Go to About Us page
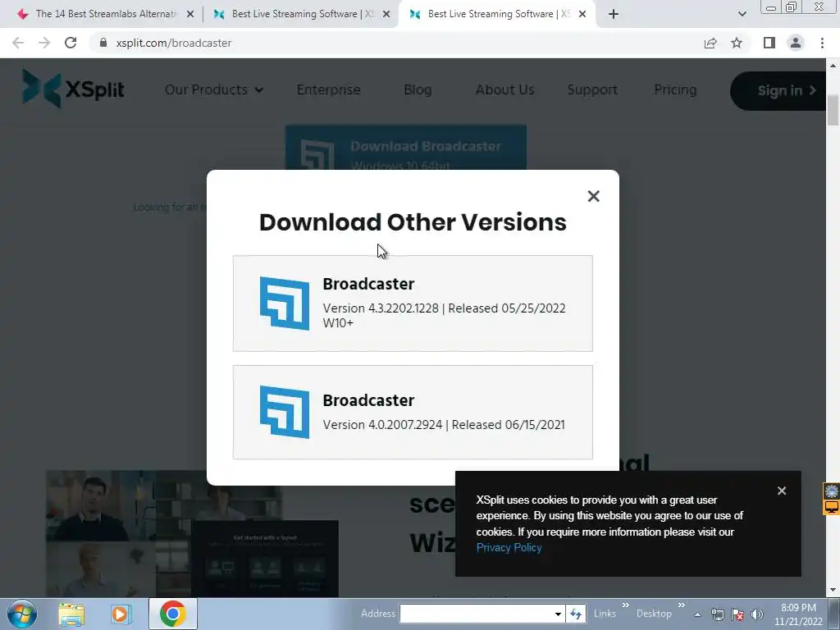Image resolution: width=840 pixels, height=630 pixels. (504, 89)
